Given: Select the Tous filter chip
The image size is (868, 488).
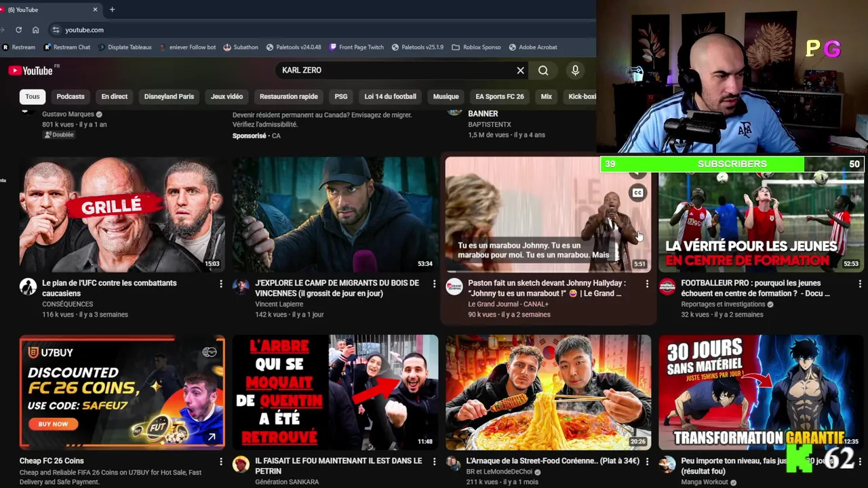Looking at the screenshot, I should [x=33, y=96].
